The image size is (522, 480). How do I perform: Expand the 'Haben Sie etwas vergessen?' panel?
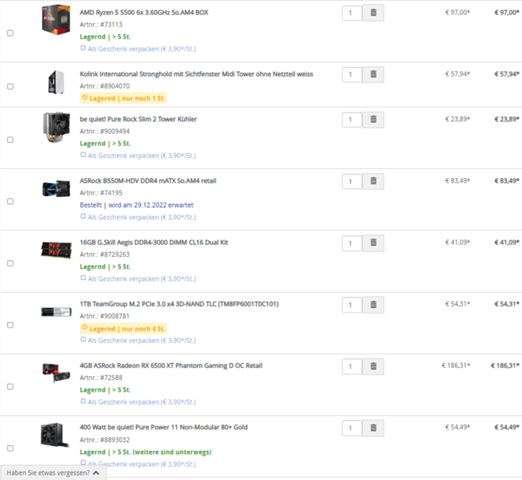[53, 473]
